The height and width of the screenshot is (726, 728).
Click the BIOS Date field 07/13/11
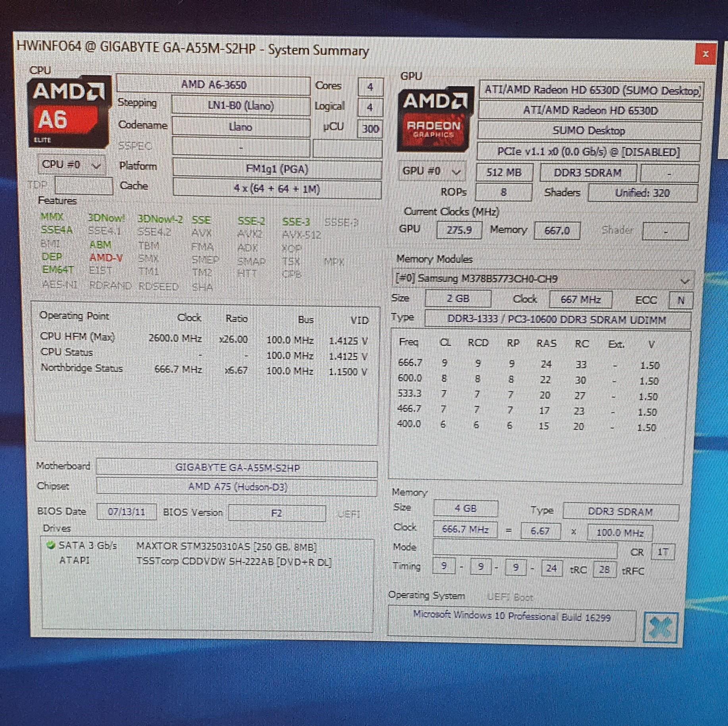[x=127, y=512]
